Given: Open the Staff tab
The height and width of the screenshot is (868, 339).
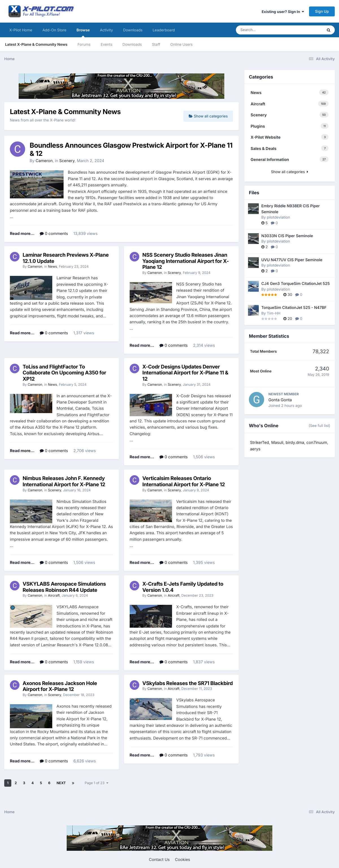Looking at the screenshot, I should click(x=156, y=45).
